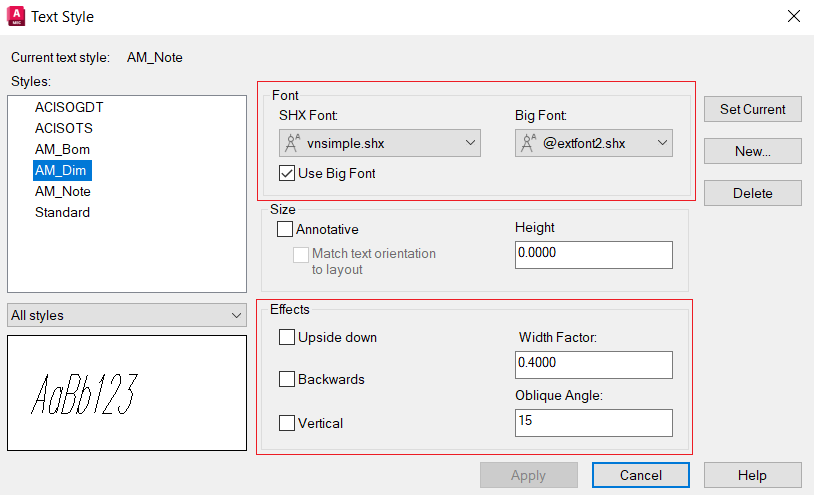This screenshot has height=495, width=814.
Task: Click the Width Factor input field
Action: [x=594, y=365]
